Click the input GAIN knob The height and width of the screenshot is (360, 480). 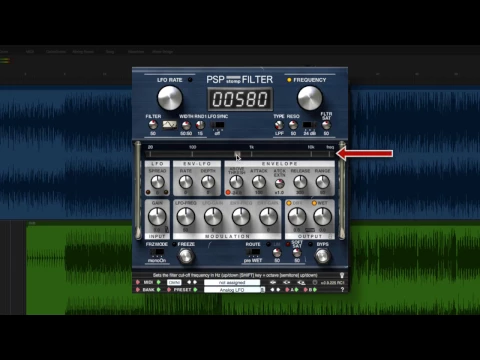pyautogui.click(x=157, y=216)
